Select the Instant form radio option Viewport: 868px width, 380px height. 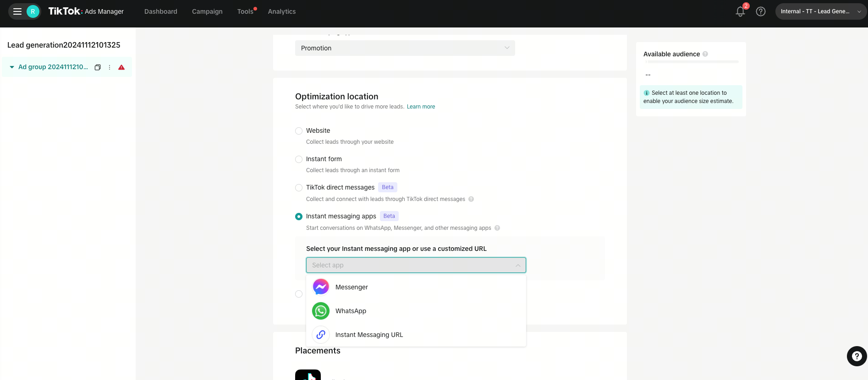(x=299, y=159)
